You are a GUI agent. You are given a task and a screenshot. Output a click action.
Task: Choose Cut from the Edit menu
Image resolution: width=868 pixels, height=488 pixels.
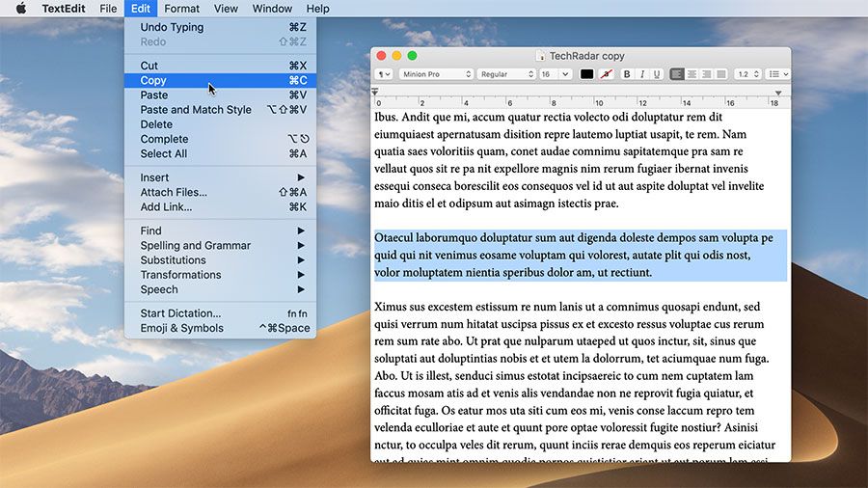[x=220, y=66]
